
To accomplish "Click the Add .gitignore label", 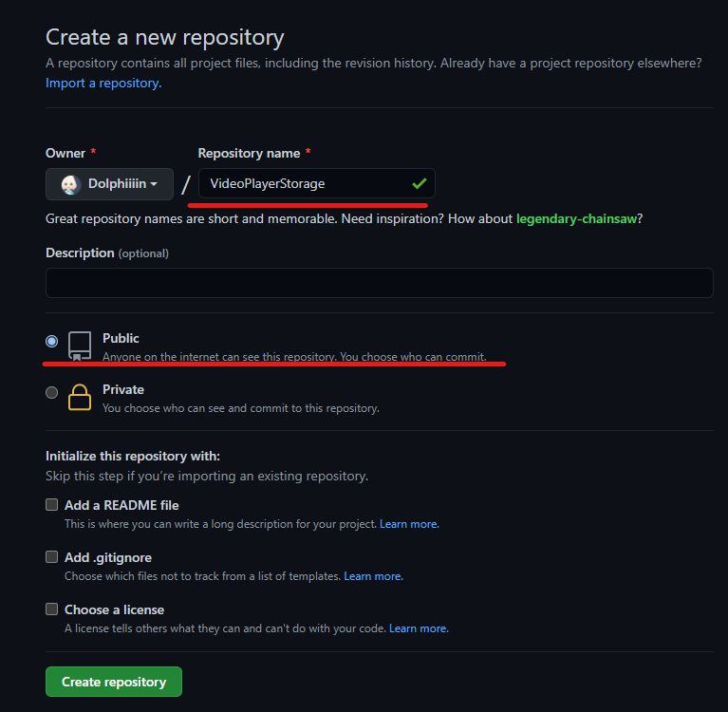I will [x=108, y=557].
